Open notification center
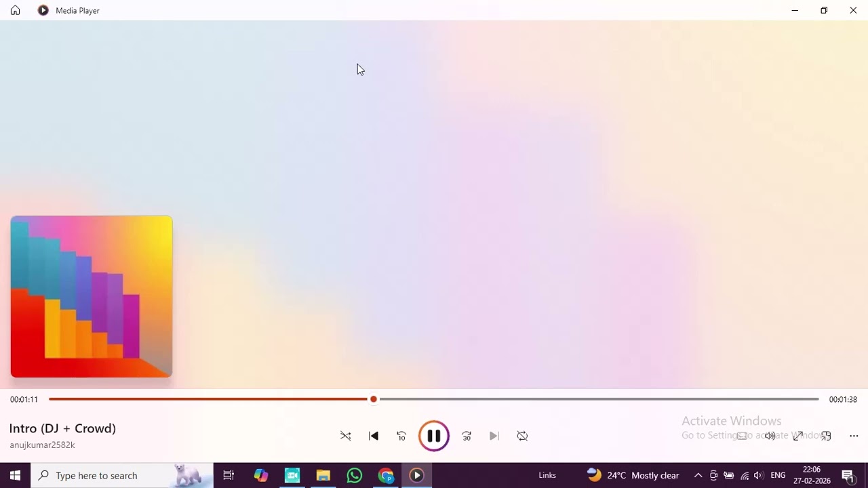868x488 pixels. click(x=848, y=475)
